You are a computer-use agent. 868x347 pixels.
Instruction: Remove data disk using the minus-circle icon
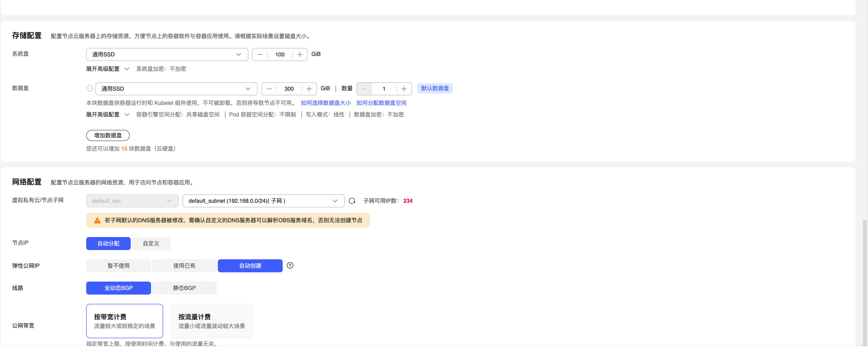(90, 88)
